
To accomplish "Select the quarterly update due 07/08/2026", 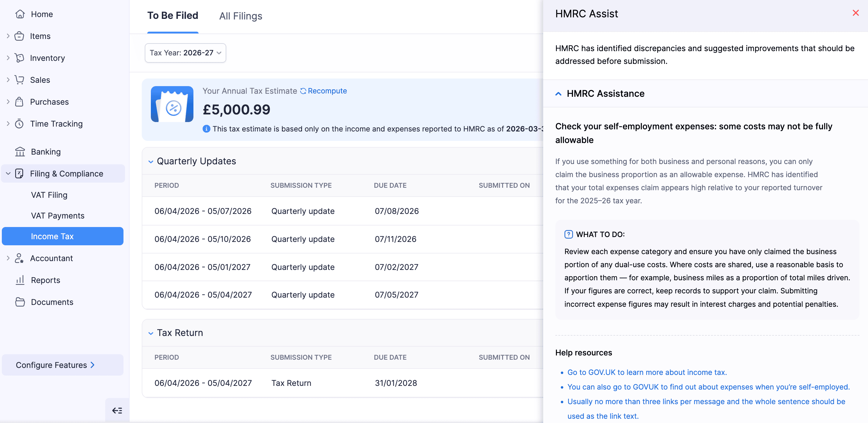I will (343, 211).
